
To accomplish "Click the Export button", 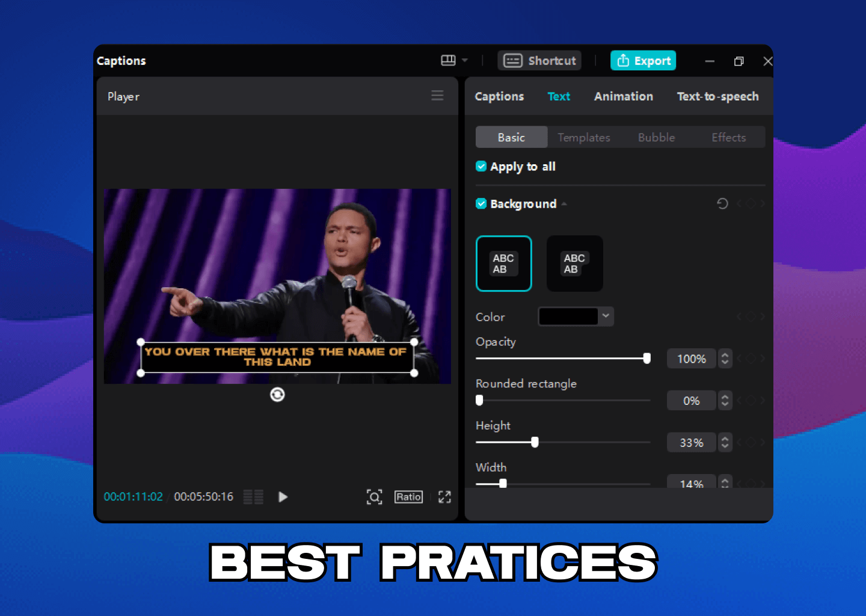I will [643, 60].
